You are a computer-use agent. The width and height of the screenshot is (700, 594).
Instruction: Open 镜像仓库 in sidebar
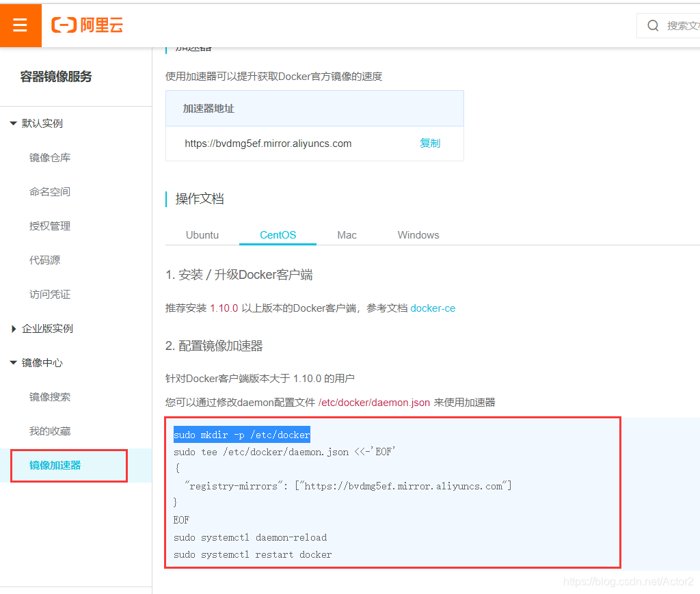pyautogui.click(x=49, y=157)
